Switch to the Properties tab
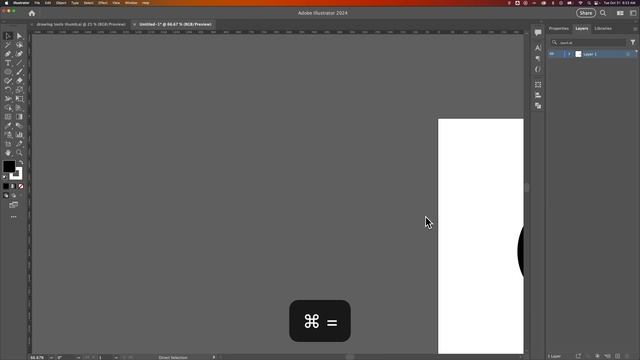The width and height of the screenshot is (640, 360). (x=559, y=29)
